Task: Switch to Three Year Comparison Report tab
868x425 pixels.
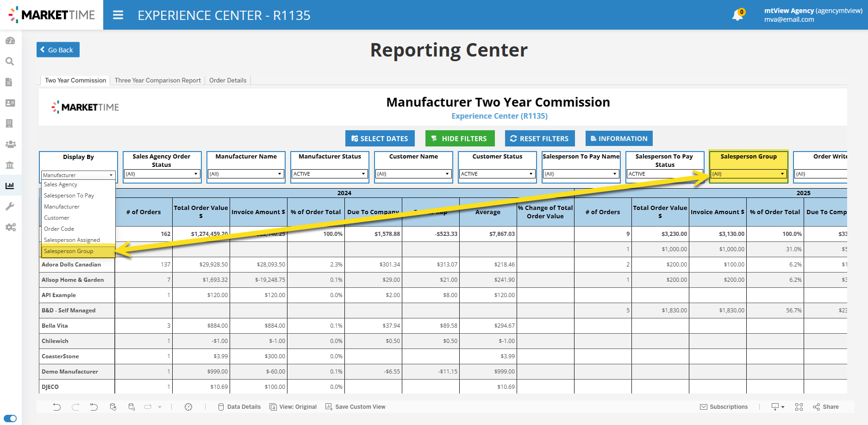Action: click(158, 80)
